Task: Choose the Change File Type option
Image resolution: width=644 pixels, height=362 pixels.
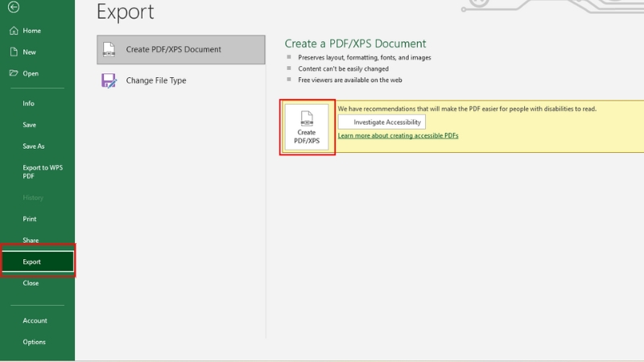Action: point(155,80)
